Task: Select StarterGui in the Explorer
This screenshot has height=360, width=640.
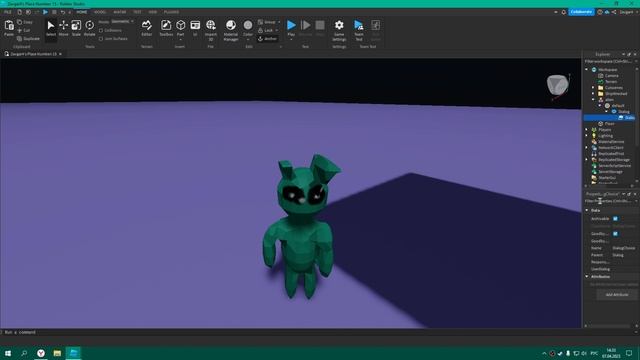Action: (607, 178)
